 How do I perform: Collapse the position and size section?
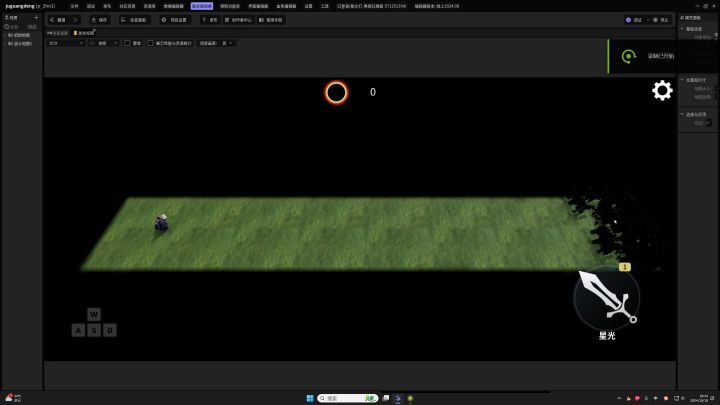(x=682, y=80)
